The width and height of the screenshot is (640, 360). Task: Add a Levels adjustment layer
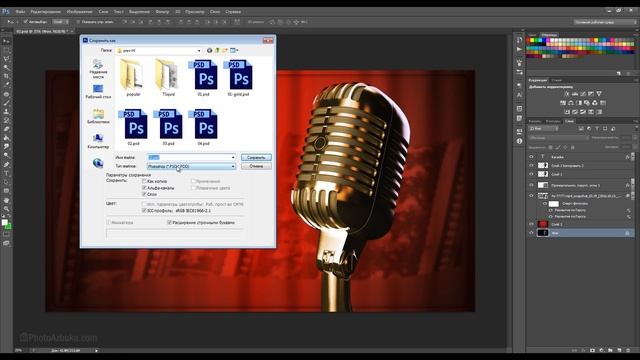tap(575, 94)
